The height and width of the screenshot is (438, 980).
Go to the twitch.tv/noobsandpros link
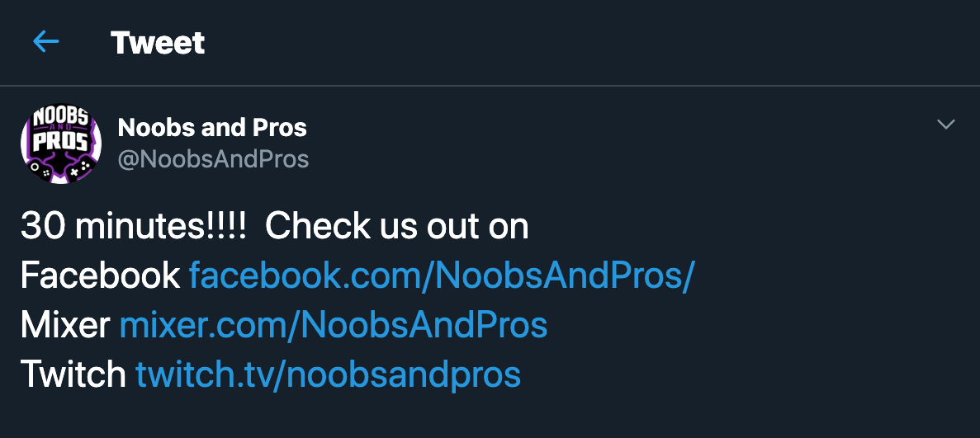328,374
